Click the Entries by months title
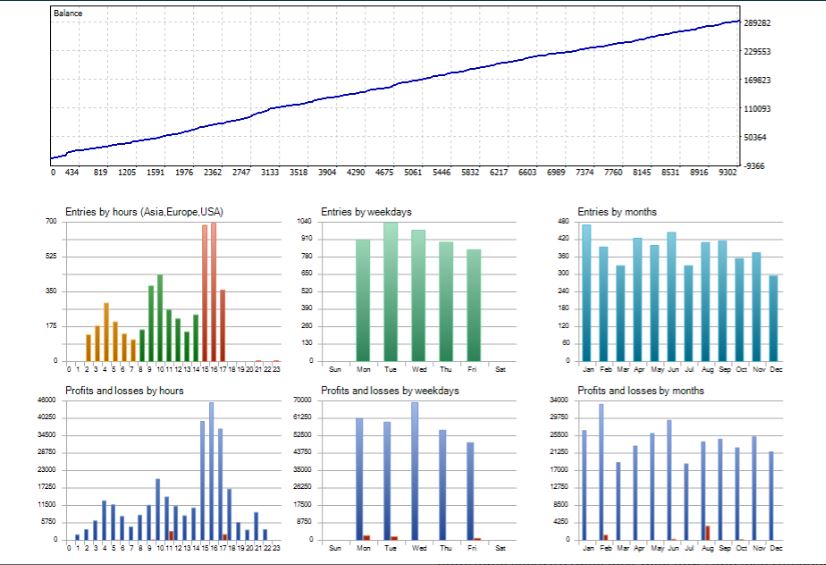 617,212
